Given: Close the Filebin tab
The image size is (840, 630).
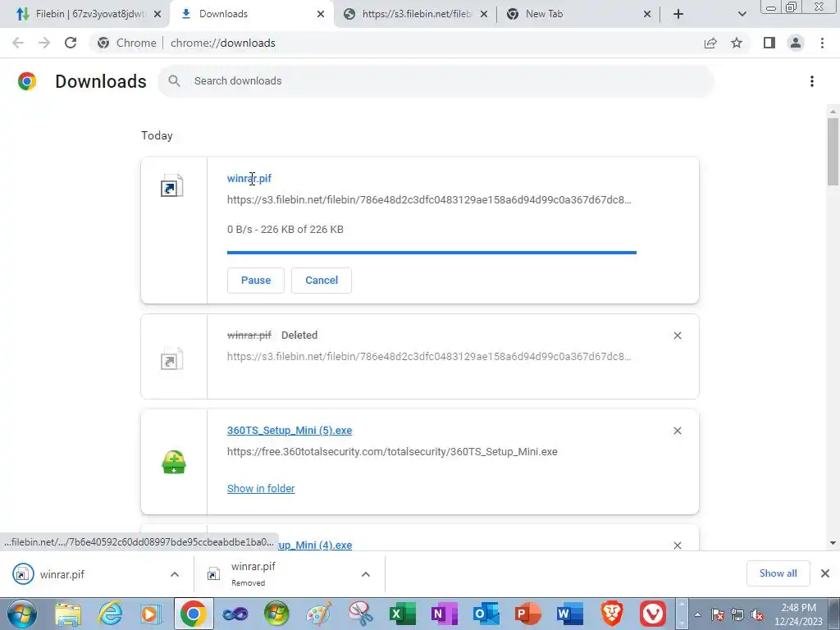Looking at the screenshot, I should (x=157, y=14).
